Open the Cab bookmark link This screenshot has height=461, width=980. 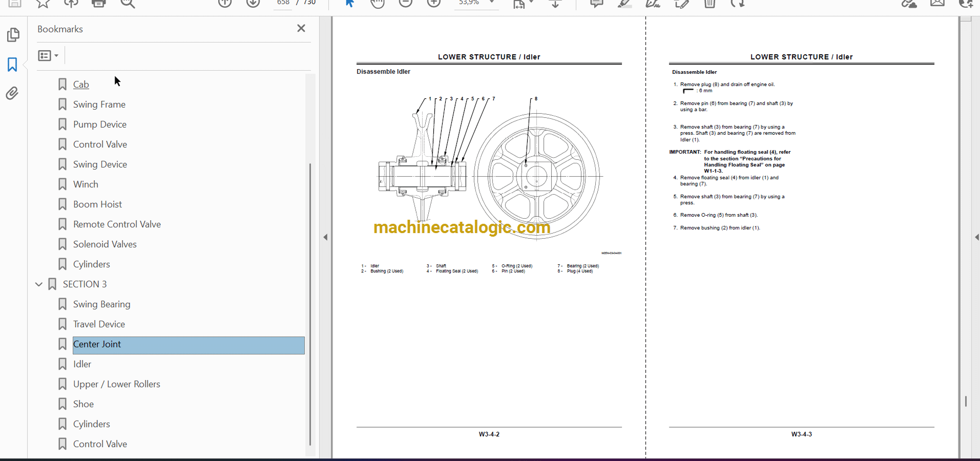tap(81, 85)
